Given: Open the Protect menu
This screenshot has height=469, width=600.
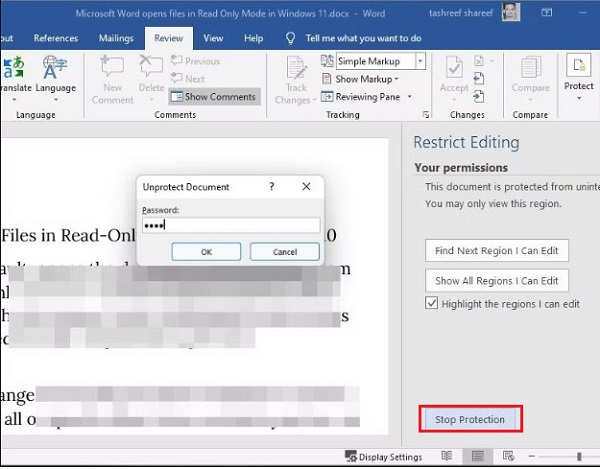Looking at the screenshot, I should [x=579, y=78].
